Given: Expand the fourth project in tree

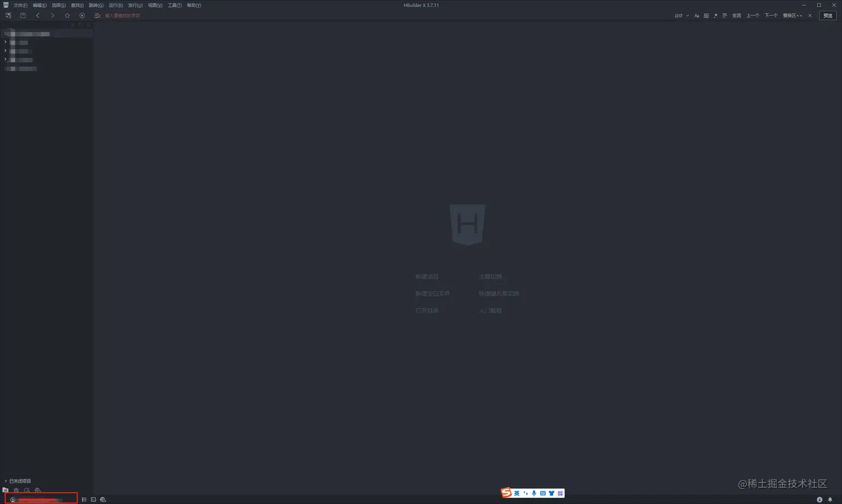Looking at the screenshot, I should pos(6,59).
